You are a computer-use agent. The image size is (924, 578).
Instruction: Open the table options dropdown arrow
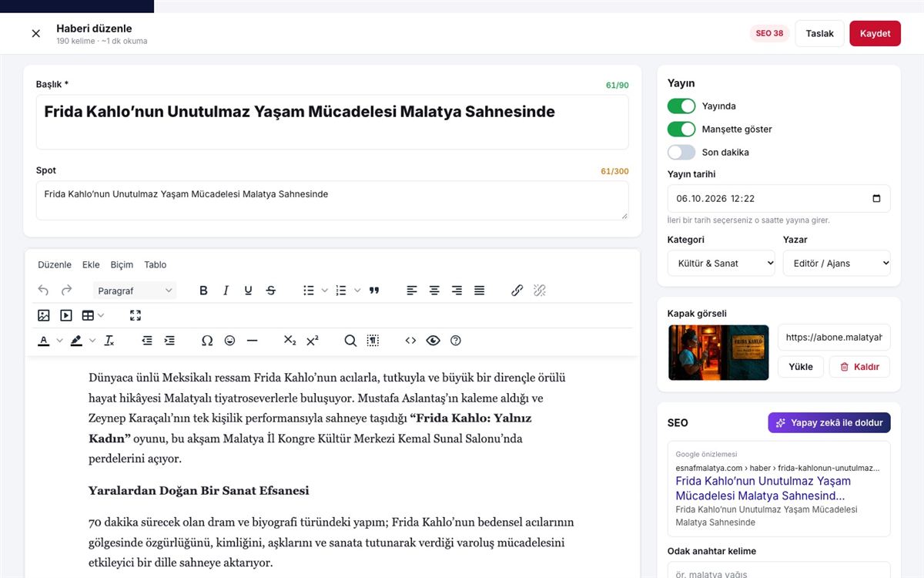[x=101, y=315]
